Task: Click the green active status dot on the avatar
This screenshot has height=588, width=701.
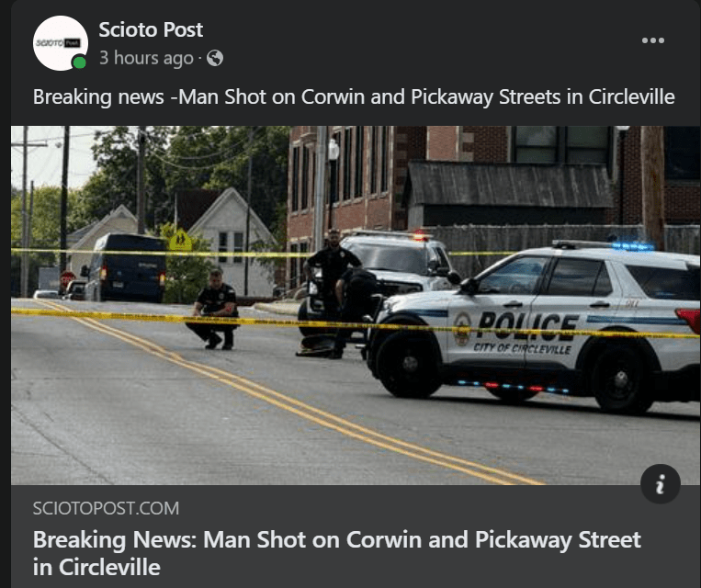Action: pos(79,62)
